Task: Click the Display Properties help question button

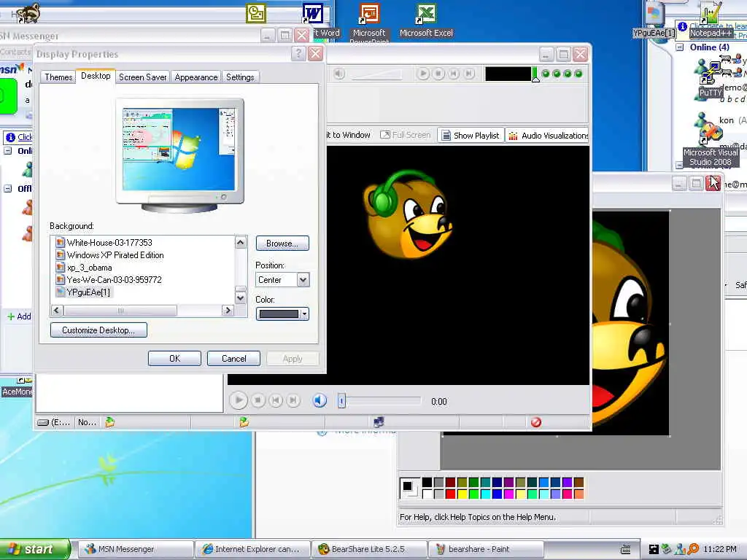Action: coord(298,53)
